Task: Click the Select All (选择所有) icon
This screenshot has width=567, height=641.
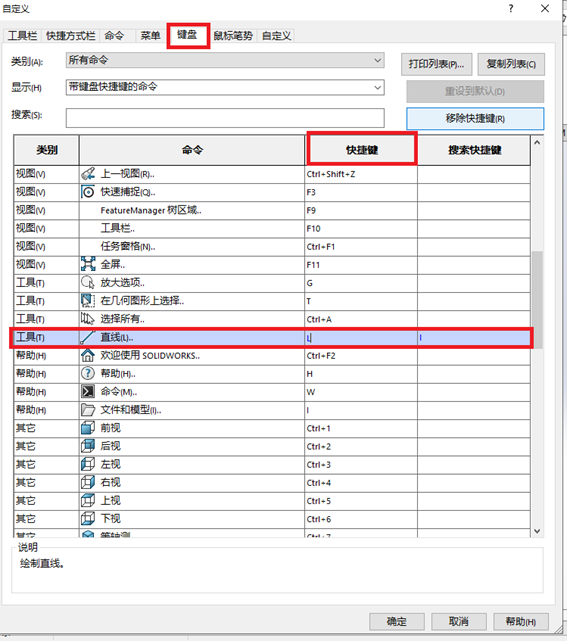Action: tap(88, 319)
